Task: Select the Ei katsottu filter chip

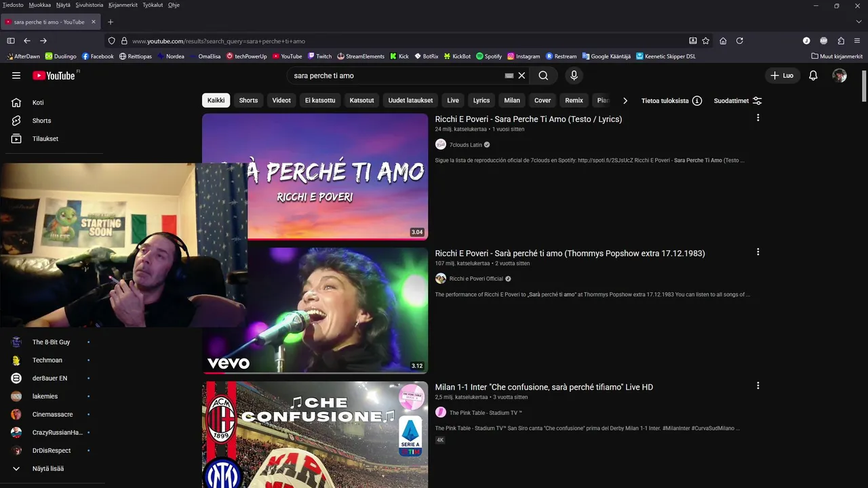Action: [x=320, y=100]
